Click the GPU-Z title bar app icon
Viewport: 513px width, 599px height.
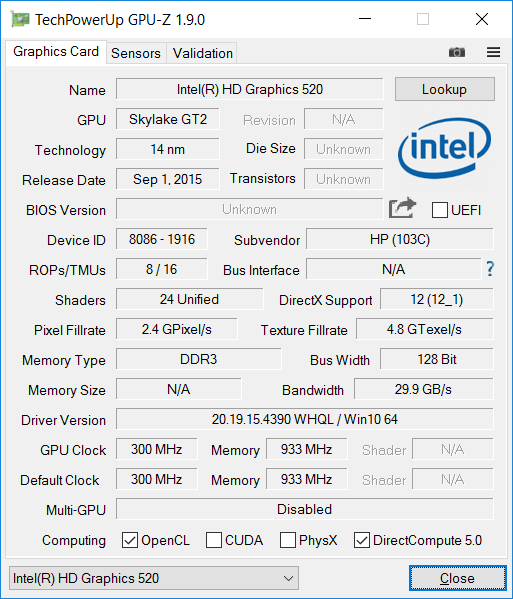[x=20, y=19]
